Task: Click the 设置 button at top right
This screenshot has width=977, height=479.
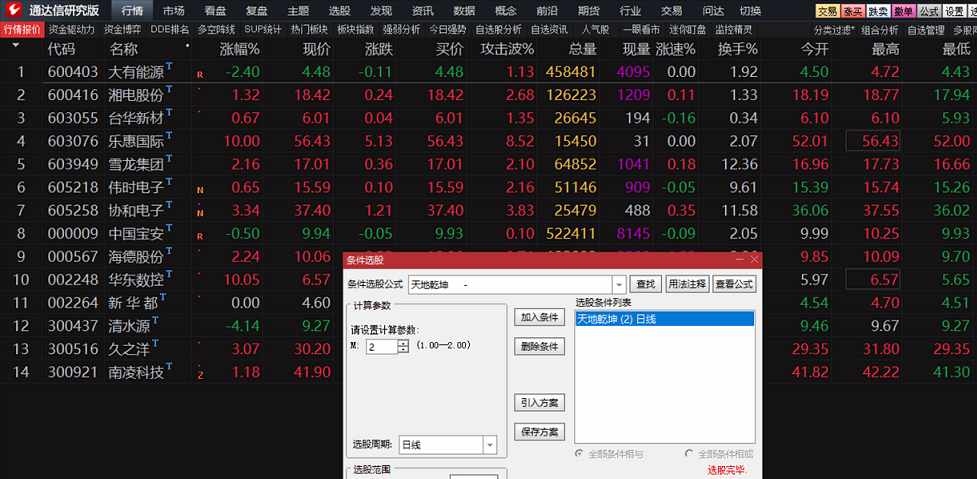Action: [x=953, y=11]
